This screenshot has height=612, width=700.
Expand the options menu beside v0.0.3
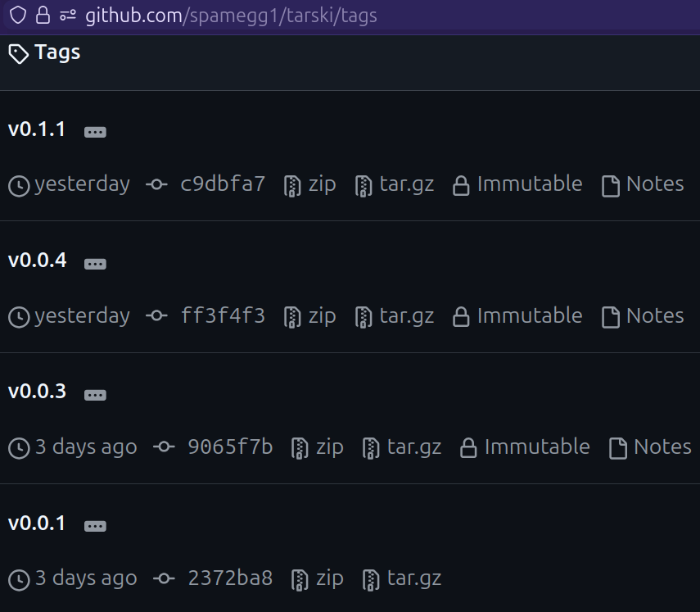(95, 394)
